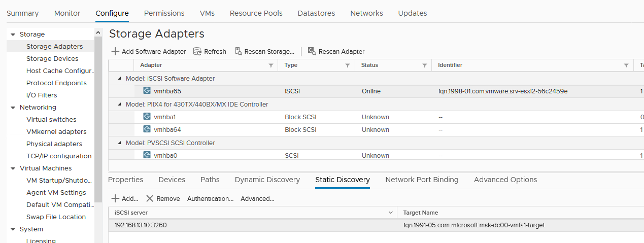Click the Refresh icon in the toolbar

click(x=197, y=51)
